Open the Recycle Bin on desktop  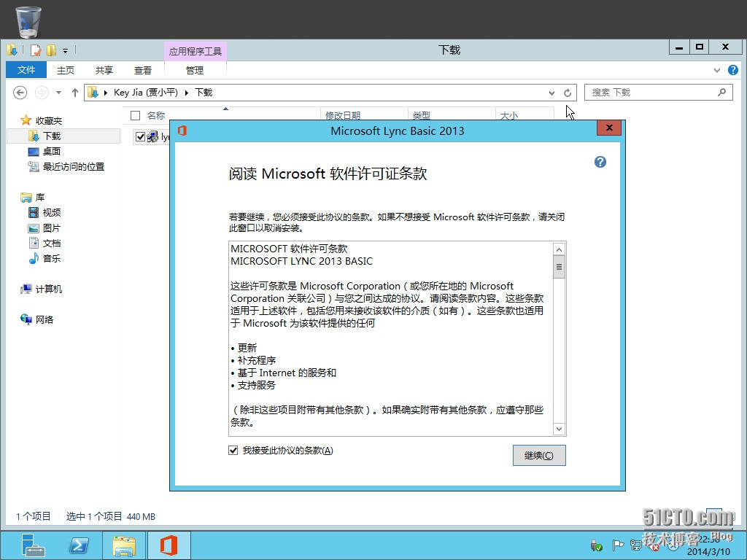pos(28,21)
